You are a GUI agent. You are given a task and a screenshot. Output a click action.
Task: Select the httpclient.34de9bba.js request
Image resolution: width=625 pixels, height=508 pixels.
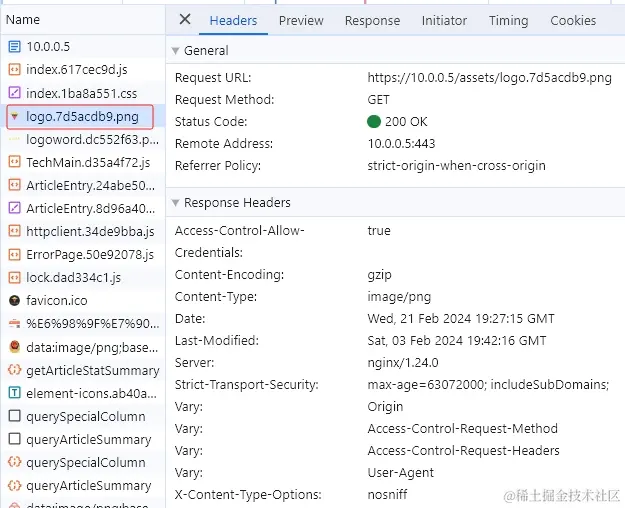[90, 231]
